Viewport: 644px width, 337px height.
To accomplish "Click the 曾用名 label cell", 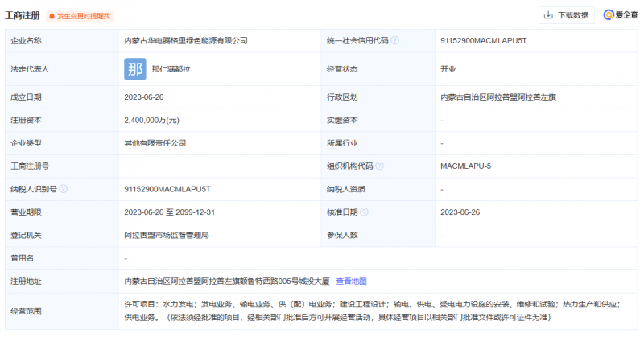I will (62, 258).
